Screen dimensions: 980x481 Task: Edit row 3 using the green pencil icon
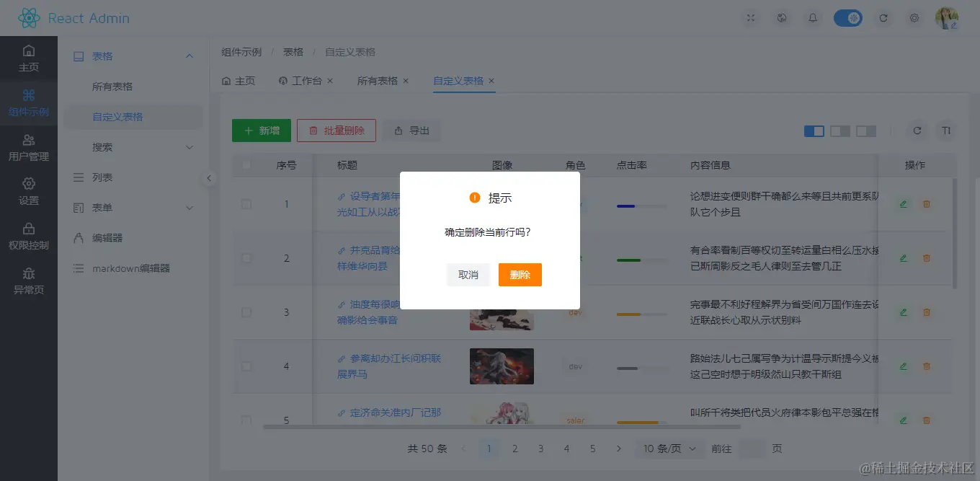coord(903,312)
